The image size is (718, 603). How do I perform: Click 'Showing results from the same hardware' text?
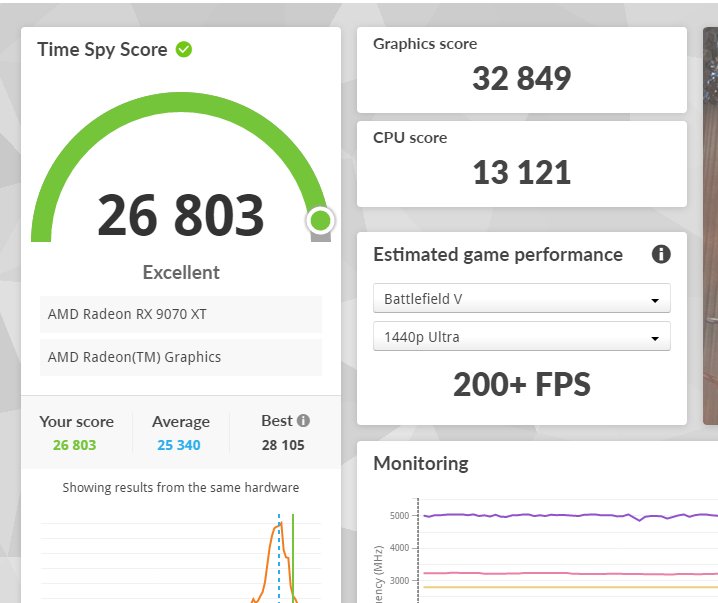(x=181, y=488)
